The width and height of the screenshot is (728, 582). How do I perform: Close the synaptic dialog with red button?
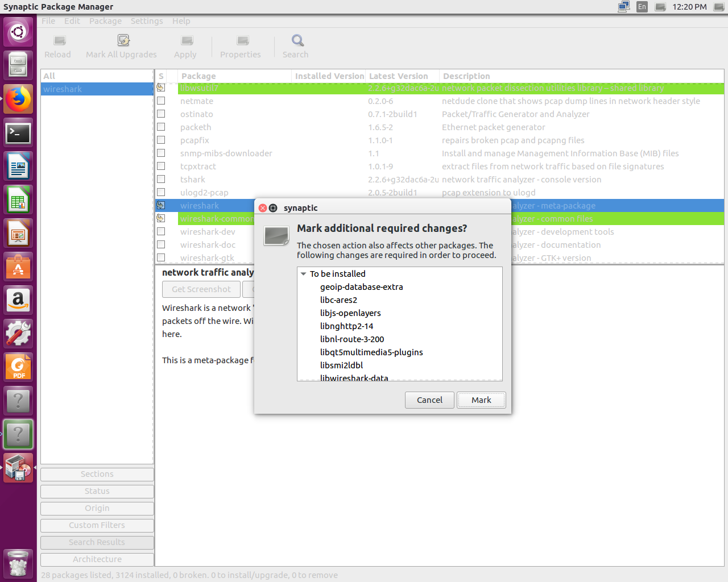263,208
